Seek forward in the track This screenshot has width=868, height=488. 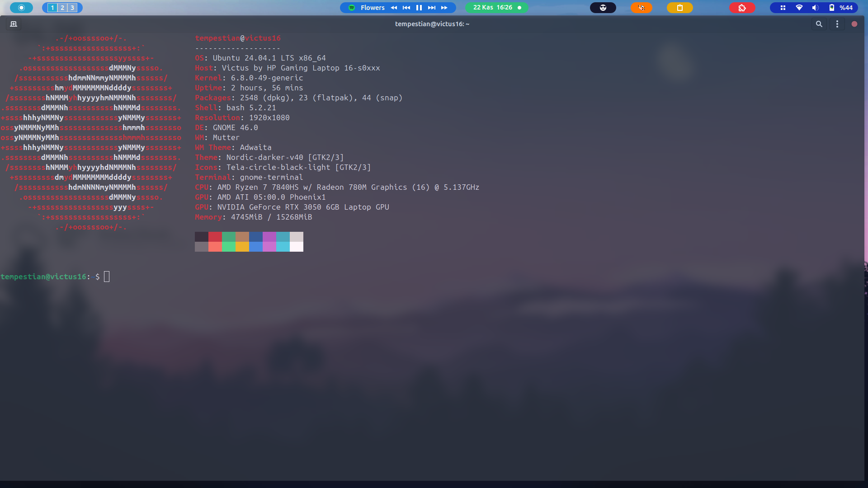tap(444, 8)
